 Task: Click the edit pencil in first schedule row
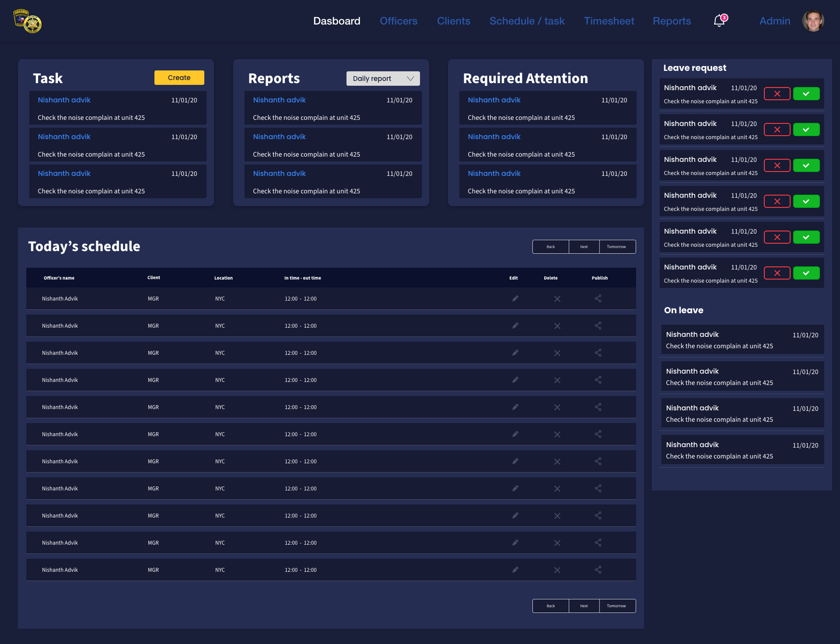(515, 298)
